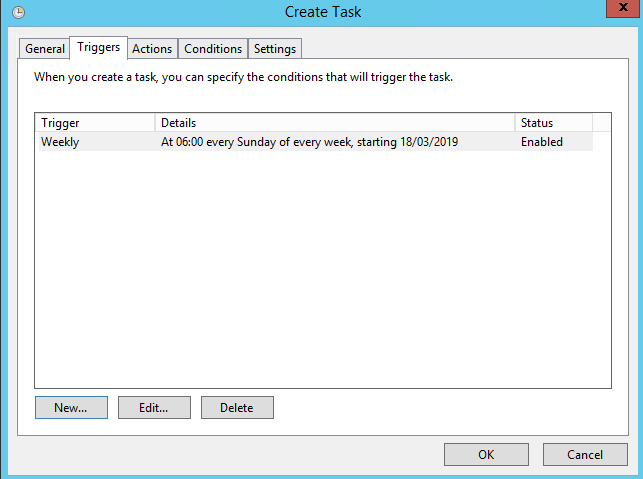Image resolution: width=643 pixels, height=479 pixels.
Task: Click the clock icon in the title bar
Action: coord(18,13)
